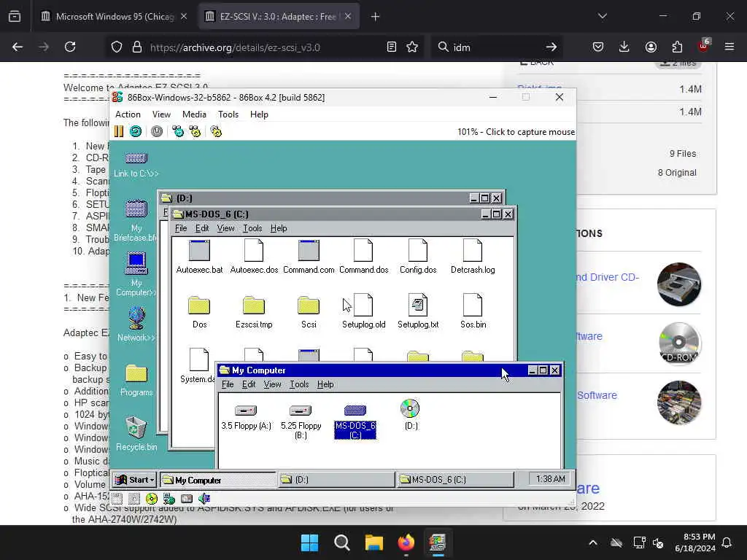Click the ACPI shutdown power icon
747x560 pixels.
[157, 131]
